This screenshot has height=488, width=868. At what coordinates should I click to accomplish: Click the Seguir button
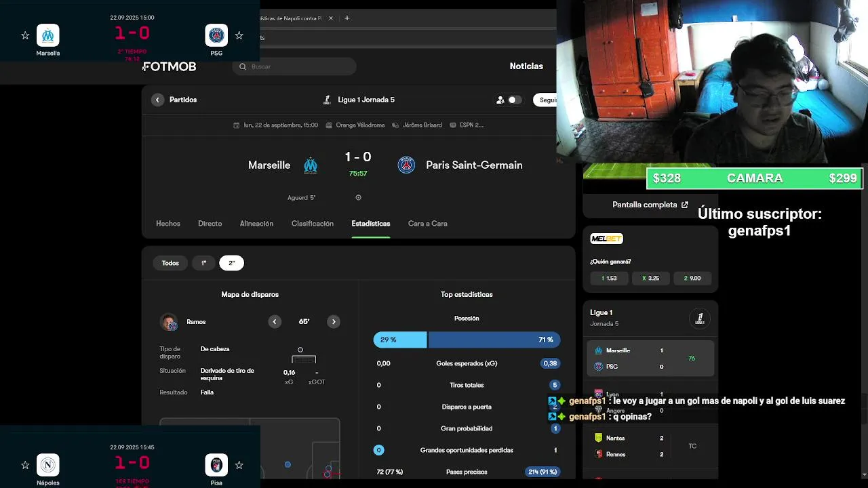pos(545,100)
